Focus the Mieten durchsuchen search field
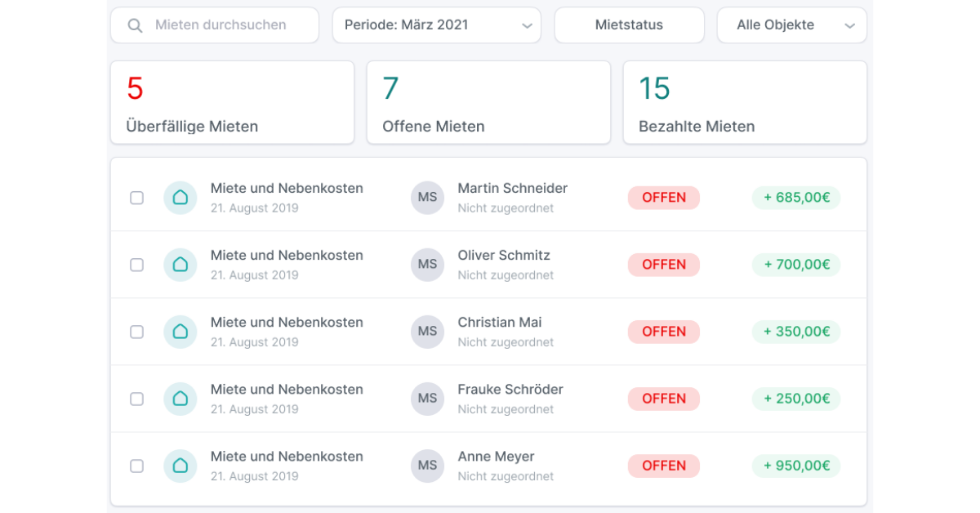 (215, 25)
